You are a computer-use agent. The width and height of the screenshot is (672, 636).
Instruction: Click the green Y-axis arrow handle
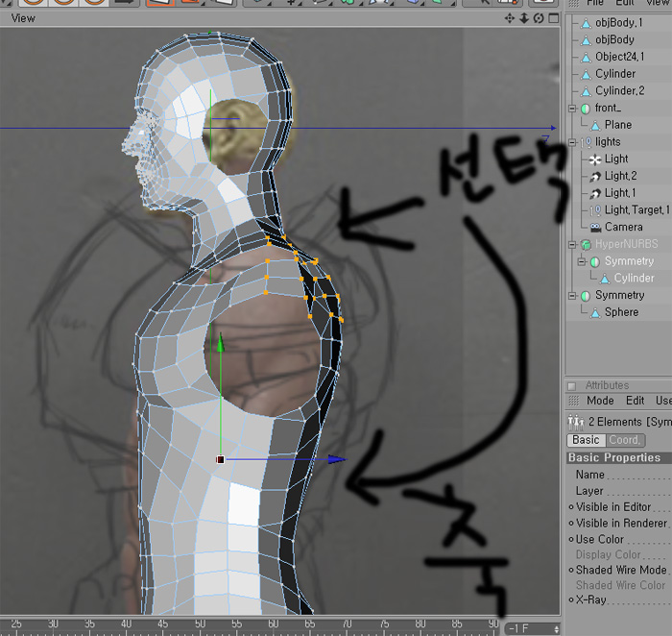220,343
